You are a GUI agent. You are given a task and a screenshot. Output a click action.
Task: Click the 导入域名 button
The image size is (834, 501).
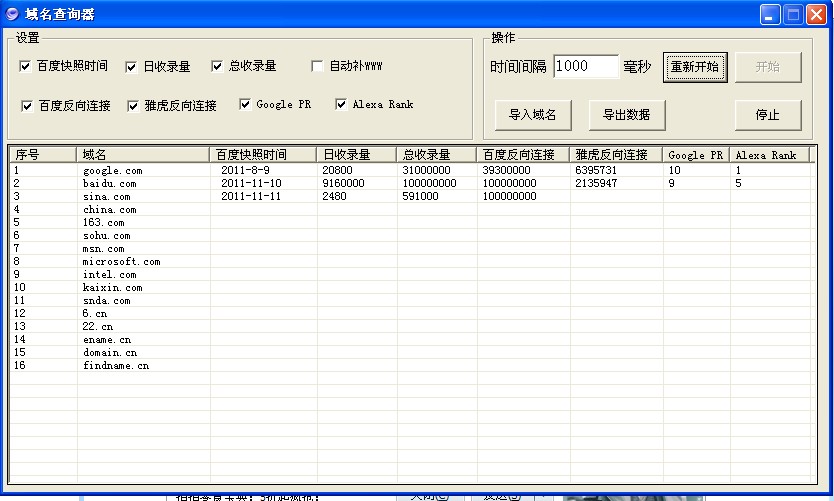click(x=533, y=114)
